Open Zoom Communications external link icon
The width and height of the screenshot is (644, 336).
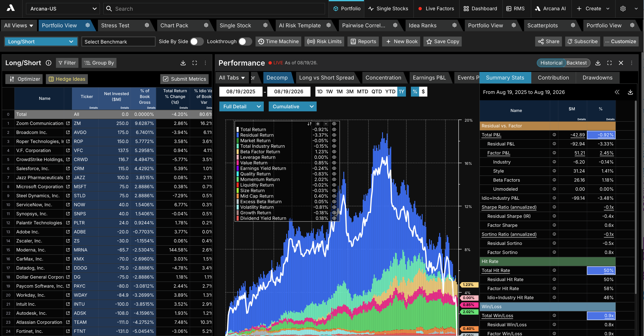68,123
